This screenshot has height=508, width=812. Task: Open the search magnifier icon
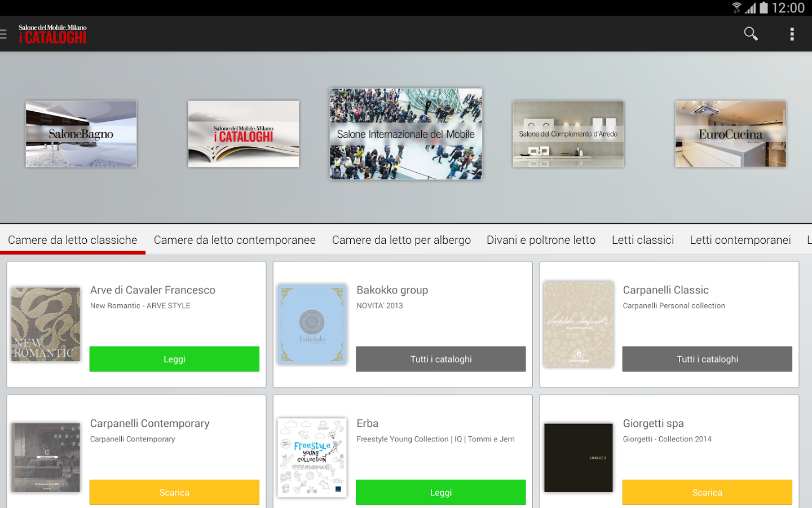point(751,34)
